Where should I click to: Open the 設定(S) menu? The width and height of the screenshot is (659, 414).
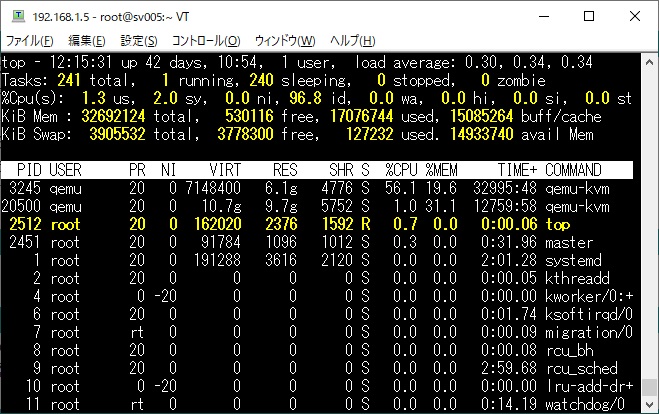pyautogui.click(x=139, y=41)
